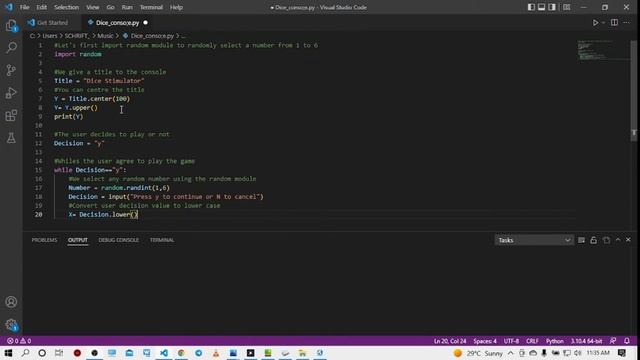Viewport: 640px width, 360px height.
Task: Click the feedback icon in status bar
Action: (x=613, y=341)
